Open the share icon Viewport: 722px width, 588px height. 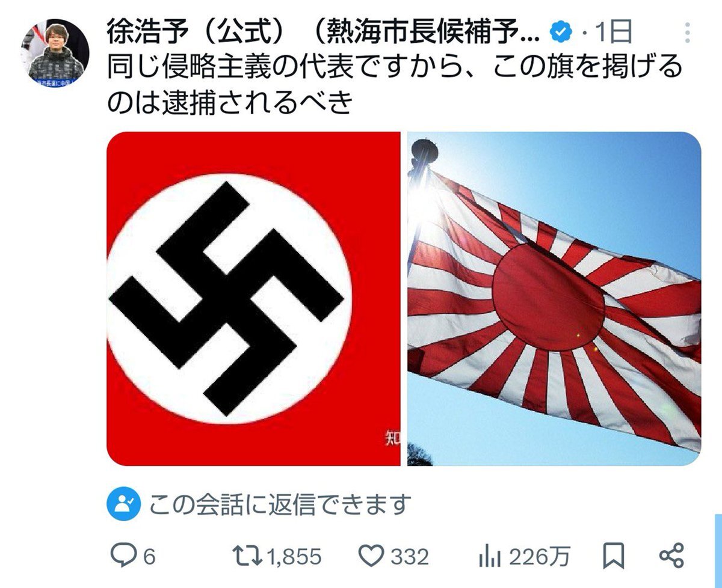pyautogui.click(x=671, y=556)
